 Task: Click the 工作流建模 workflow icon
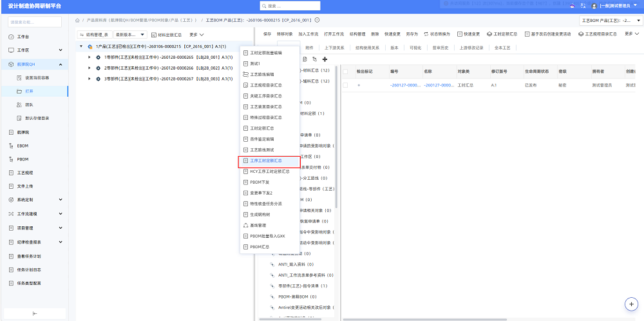click(11, 214)
